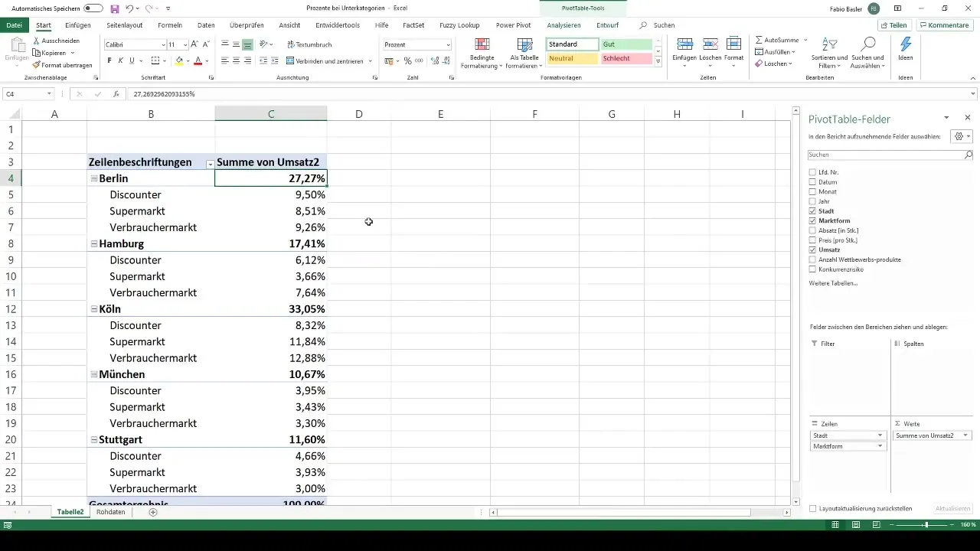Open Stadt field dropdown in Zeilen area

(x=880, y=435)
